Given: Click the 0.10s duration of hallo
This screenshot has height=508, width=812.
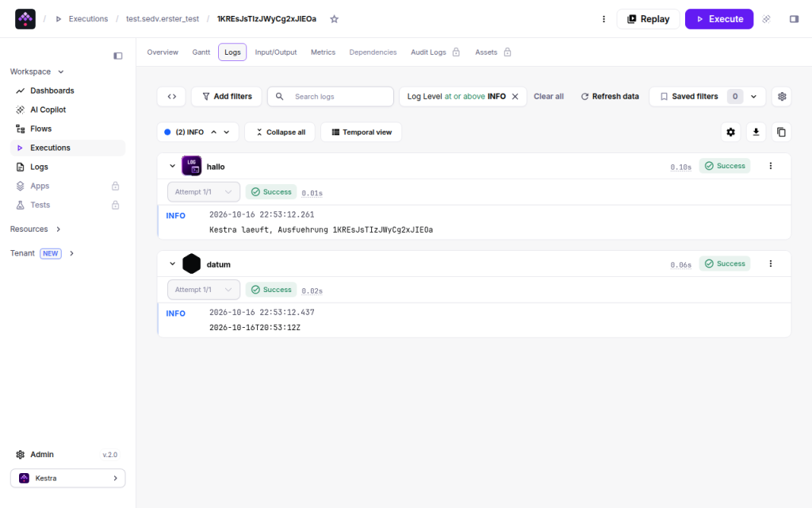Looking at the screenshot, I should (x=681, y=167).
